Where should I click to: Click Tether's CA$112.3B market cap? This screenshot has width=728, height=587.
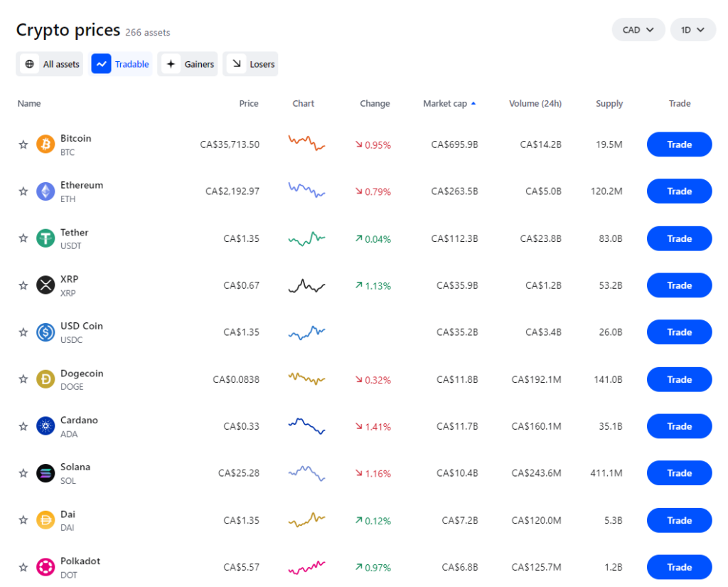click(454, 238)
